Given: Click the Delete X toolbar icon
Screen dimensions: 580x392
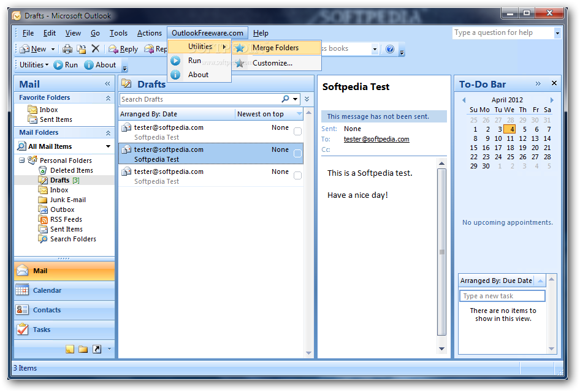Looking at the screenshot, I should [x=96, y=48].
